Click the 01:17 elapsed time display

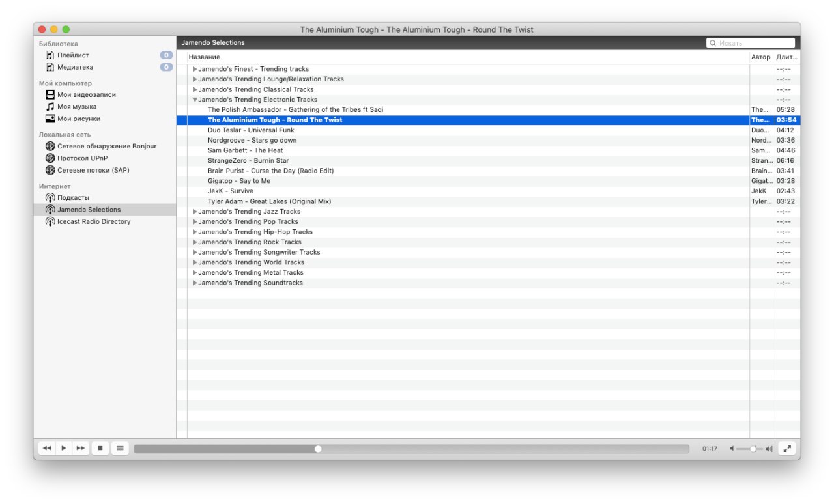710,449
